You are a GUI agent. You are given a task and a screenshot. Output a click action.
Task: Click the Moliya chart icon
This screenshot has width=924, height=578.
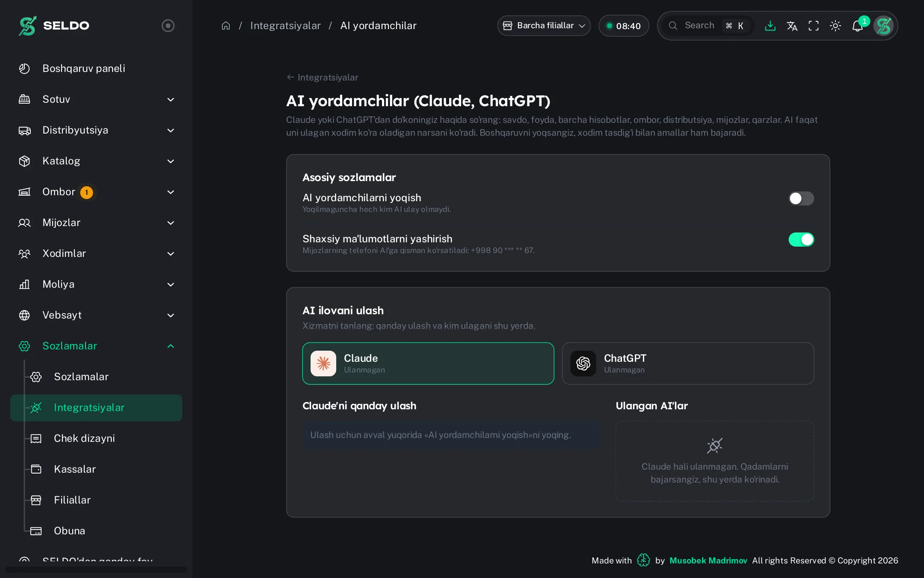(24, 284)
